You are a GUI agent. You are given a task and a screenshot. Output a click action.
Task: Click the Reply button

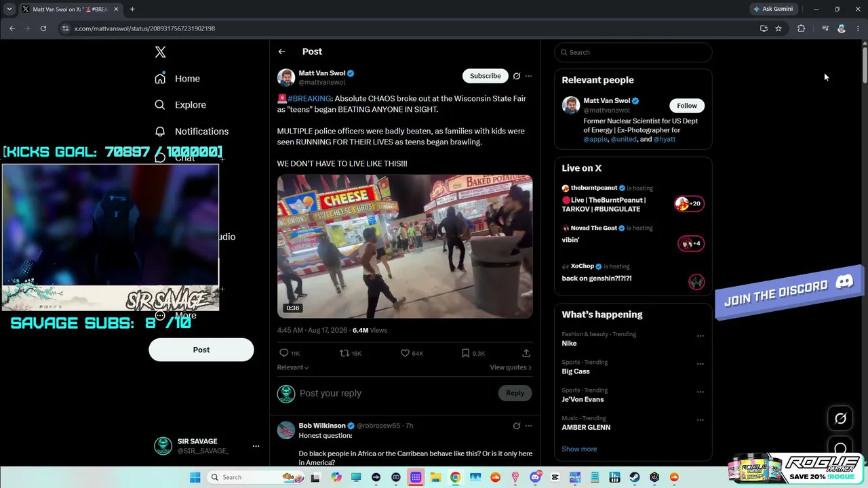pyautogui.click(x=515, y=393)
